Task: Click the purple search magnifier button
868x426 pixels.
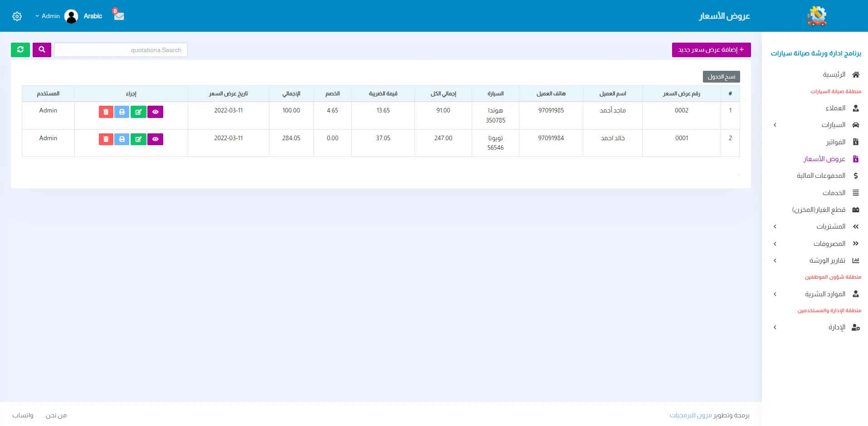Action: (42, 50)
